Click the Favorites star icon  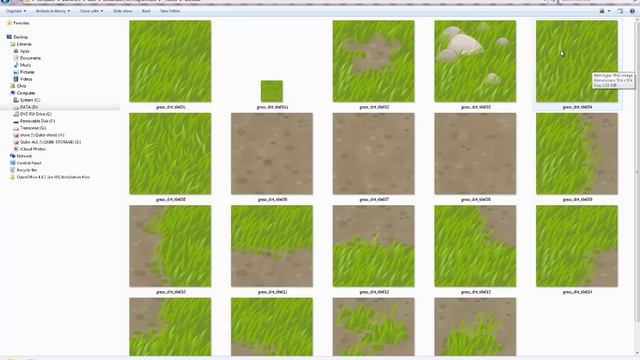(9, 23)
